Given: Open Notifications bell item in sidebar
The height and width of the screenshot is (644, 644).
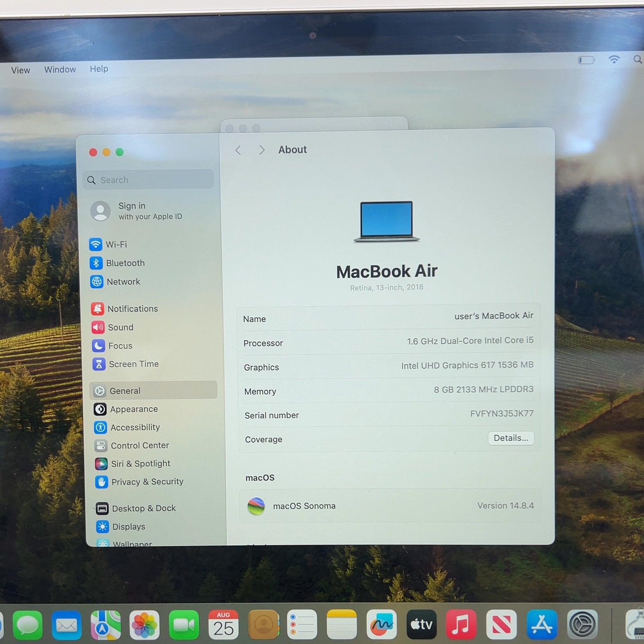Looking at the screenshot, I should [125, 309].
